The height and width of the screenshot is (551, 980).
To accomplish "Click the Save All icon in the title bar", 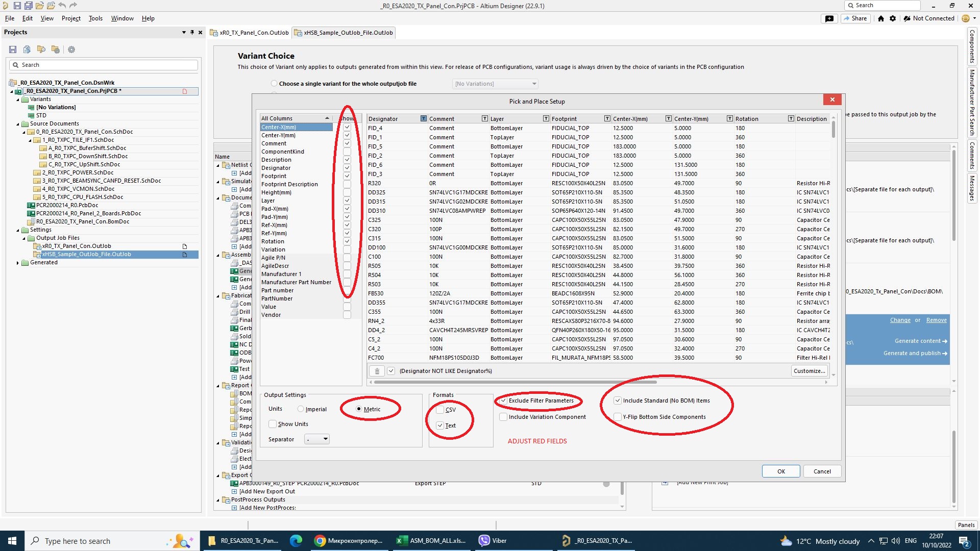I will pyautogui.click(x=28, y=6).
